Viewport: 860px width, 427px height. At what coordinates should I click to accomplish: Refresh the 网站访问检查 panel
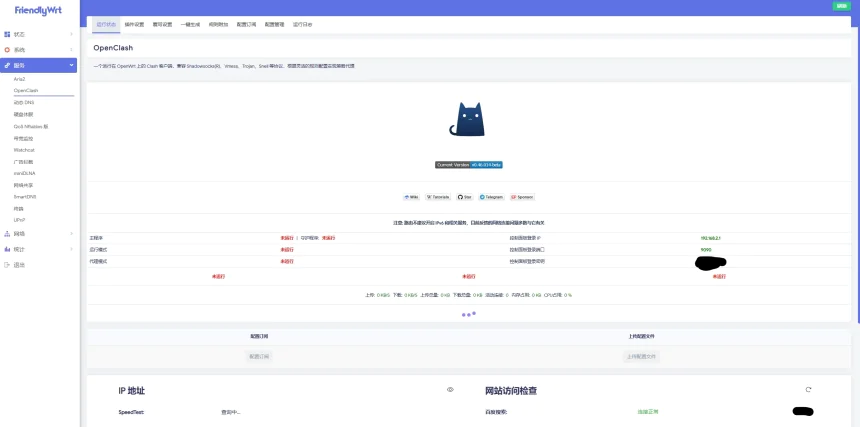pyautogui.click(x=808, y=389)
